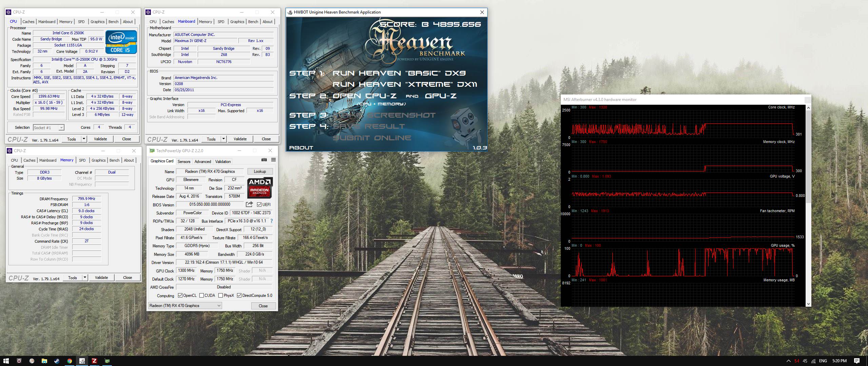Toggle the PhysX checkbox
This screenshot has height=366, width=868.
click(x=221, y=295)
